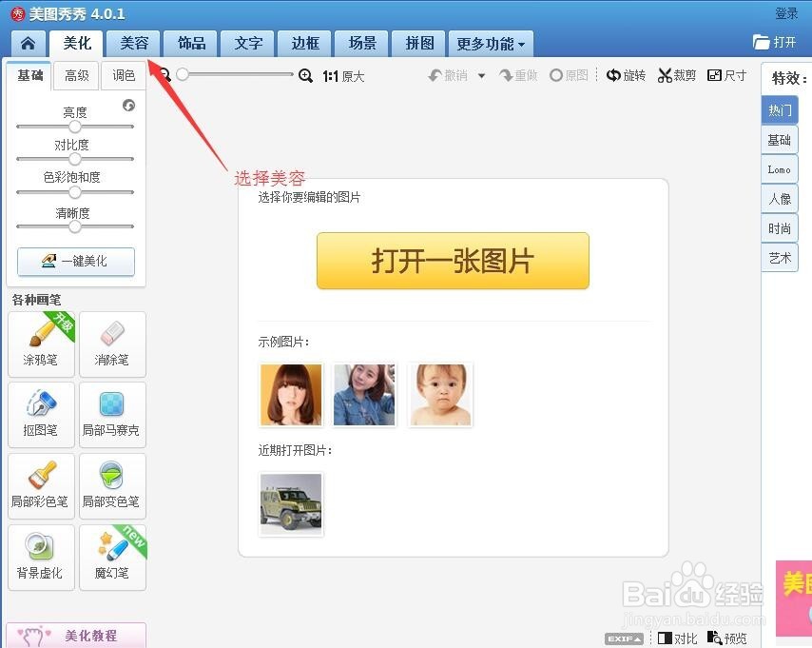Click the 重做 redo button
812x648 pixels.
518,76
